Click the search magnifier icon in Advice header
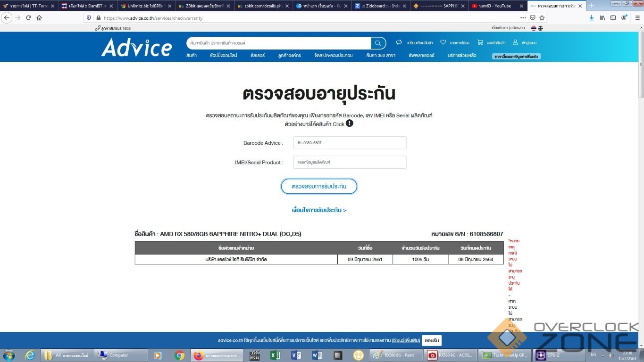The height and width of the screenshot is (362, 644). [378, 43]
